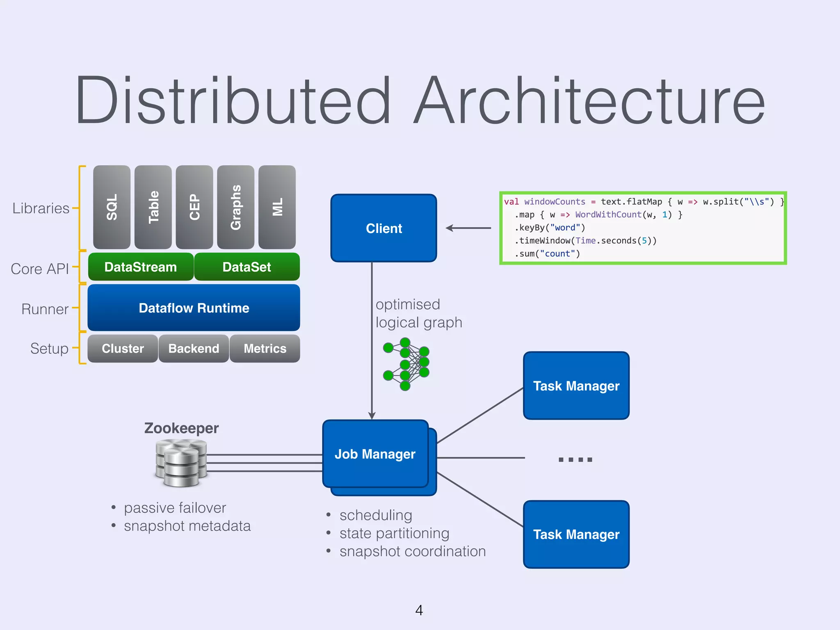Click the 'snapshot metadata' bullet
This screenshot has width=840, height=630.
click(x=187, y=526)
